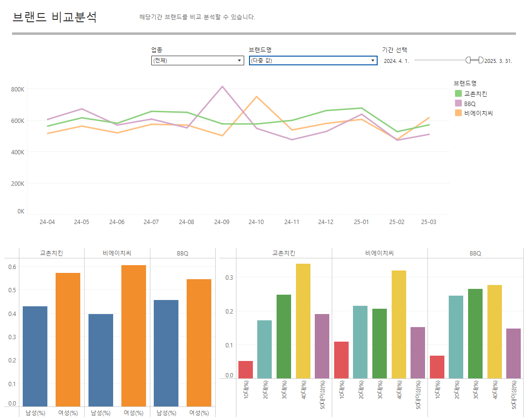This screenshot has height=420, width=529.
Task: Click the 비에이치씨 30대(%) green bar
Action: pyautogui.click(x=380, y=344)
